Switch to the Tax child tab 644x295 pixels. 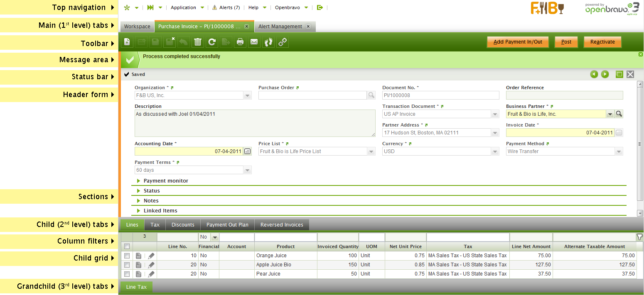(155, 225)
